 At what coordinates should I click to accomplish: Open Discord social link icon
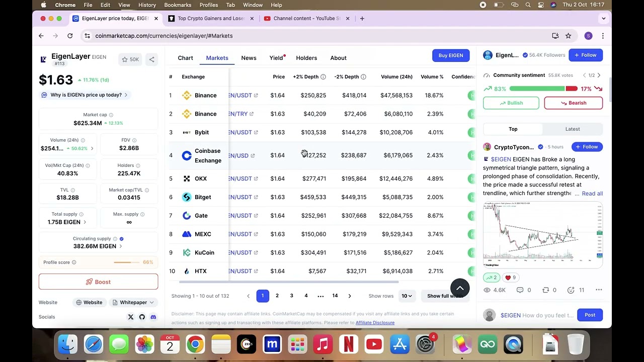pos(153,317)
